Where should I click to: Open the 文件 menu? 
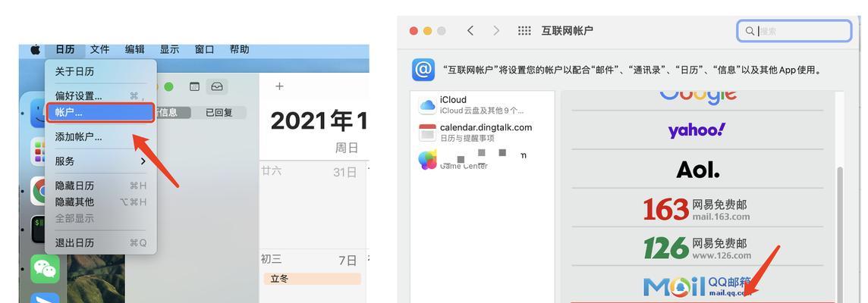(99, 50)
